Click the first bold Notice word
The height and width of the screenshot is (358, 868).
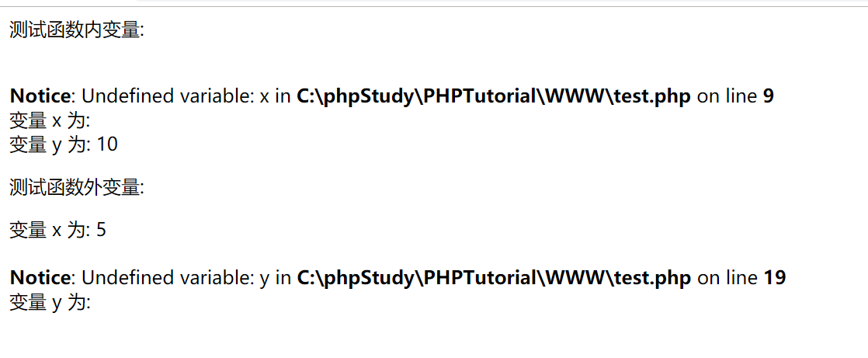(x=40, y=96)
